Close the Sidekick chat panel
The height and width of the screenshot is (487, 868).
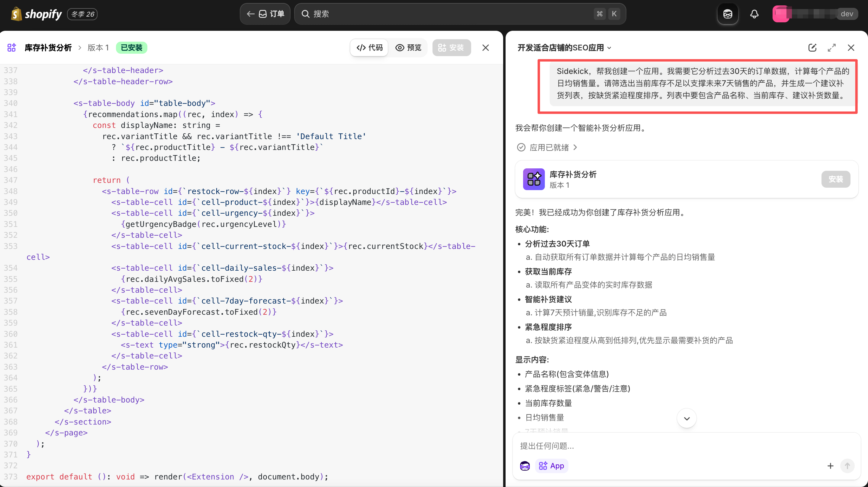851,47
